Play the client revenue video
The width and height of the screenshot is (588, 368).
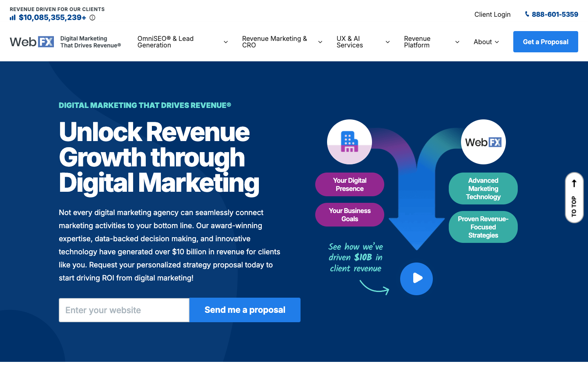point(416,278)
